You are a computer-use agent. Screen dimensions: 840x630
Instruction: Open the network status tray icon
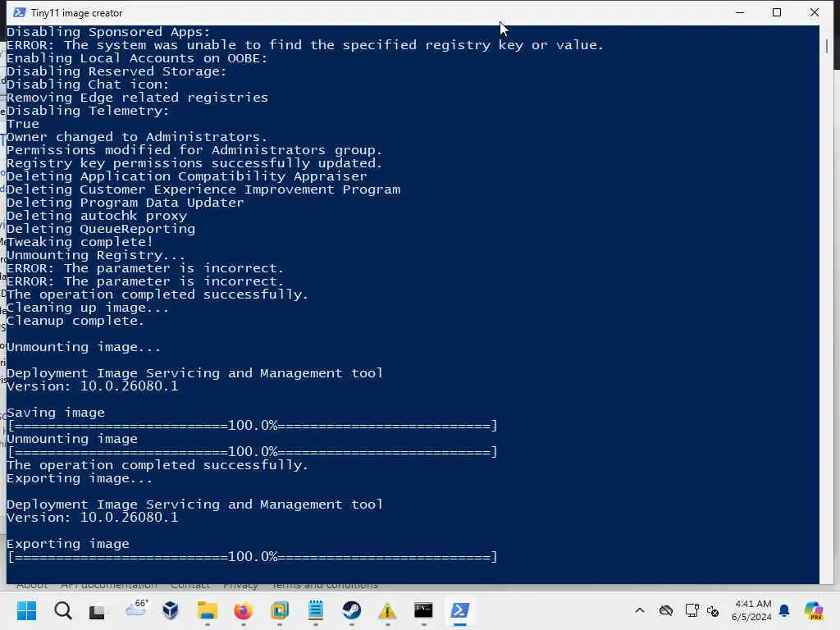[x=692, y=610]
